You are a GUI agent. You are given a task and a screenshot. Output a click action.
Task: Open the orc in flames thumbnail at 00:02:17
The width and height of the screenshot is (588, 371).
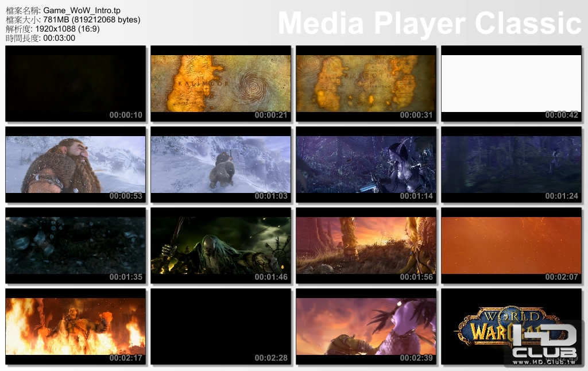(x=75, y=326)
